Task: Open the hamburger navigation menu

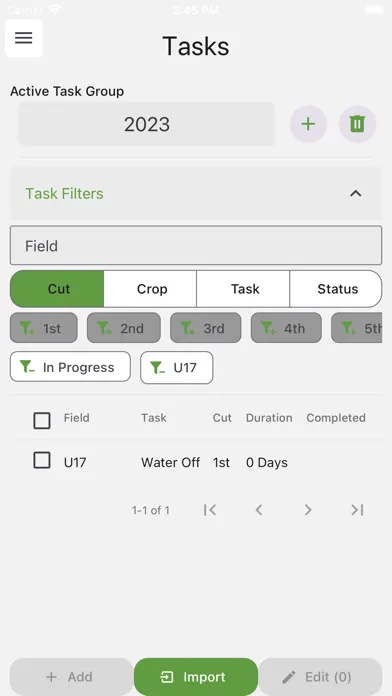Action: 24,38
